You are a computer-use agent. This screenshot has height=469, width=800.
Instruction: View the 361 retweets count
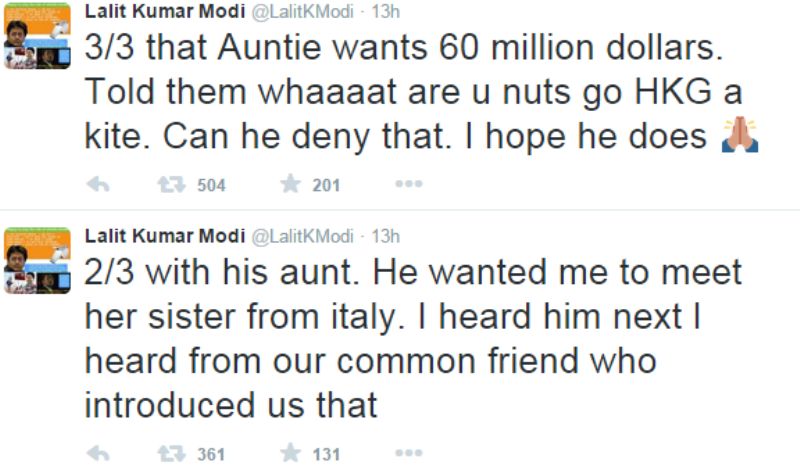coord(211,454)
